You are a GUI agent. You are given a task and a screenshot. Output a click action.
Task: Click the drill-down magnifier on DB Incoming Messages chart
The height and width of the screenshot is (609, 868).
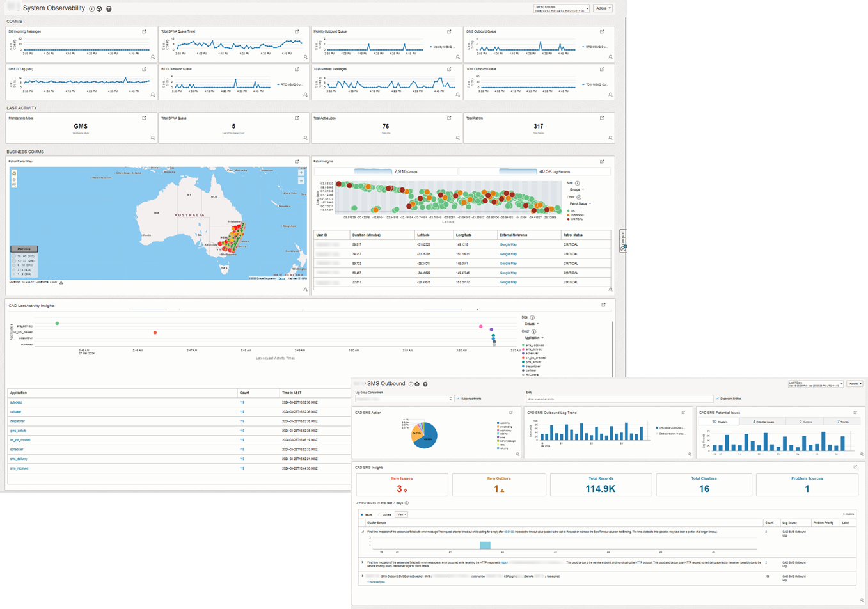[154, 58]
